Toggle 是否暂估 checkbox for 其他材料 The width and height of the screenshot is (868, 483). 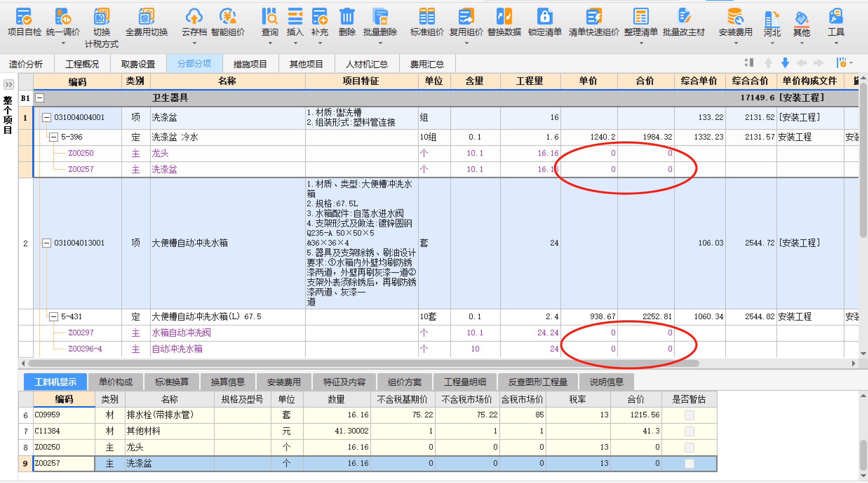pyautogui.click(x=689, y=431)
